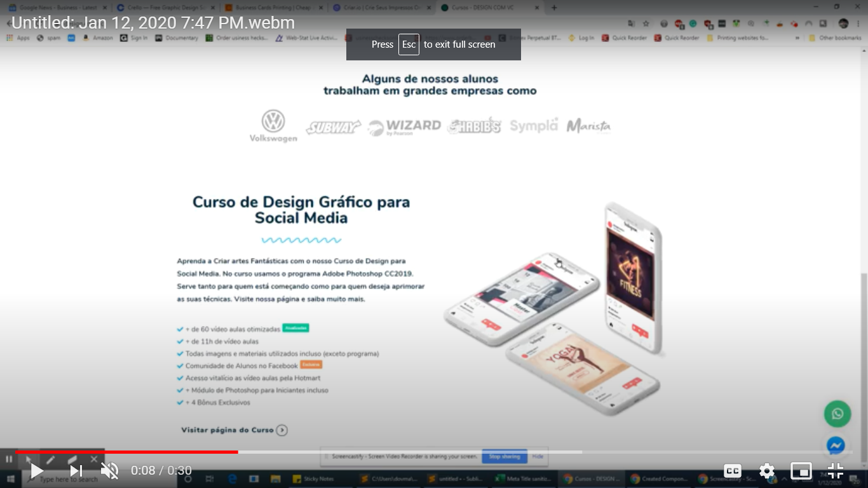Open a new browser tab with plus

point(554,8)
